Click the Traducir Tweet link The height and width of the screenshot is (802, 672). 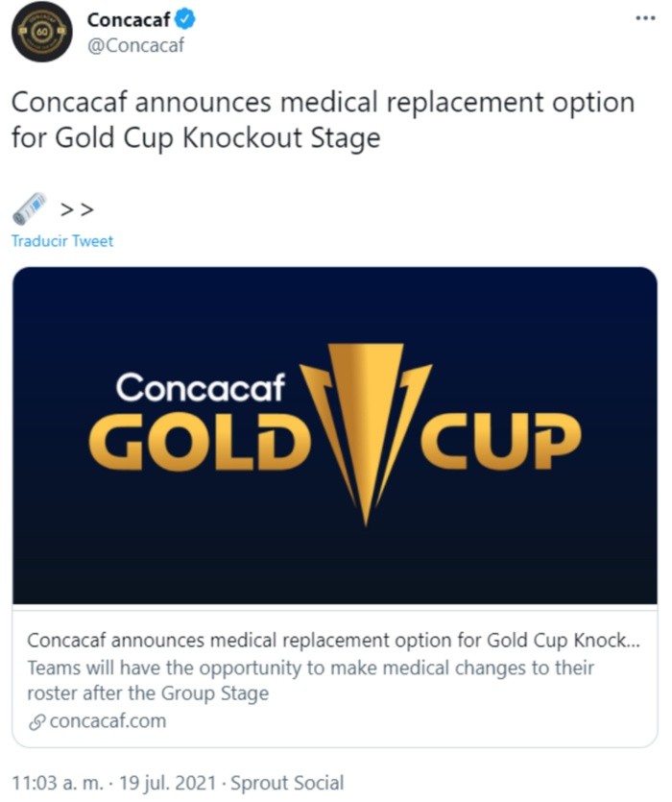[x=62, y=241]
